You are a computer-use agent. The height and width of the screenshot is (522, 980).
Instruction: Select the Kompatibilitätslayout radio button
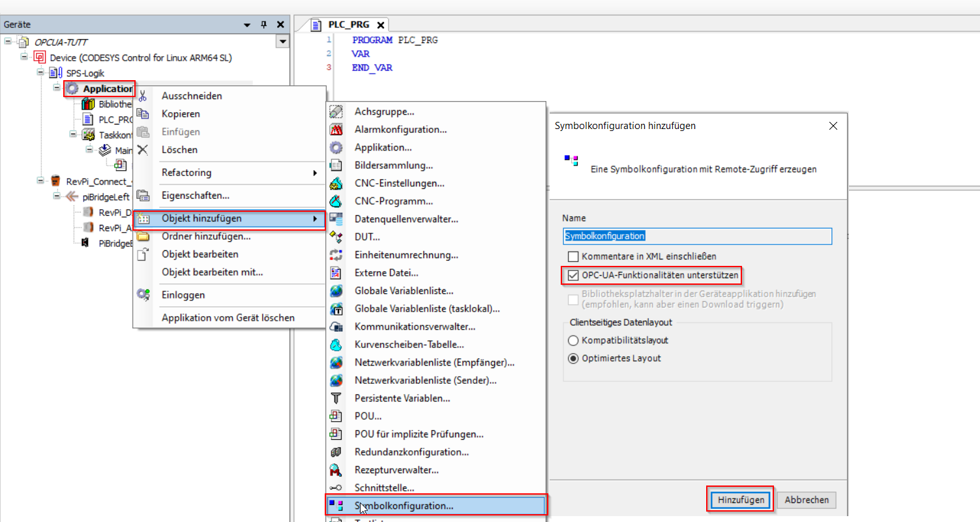point(573,340)
